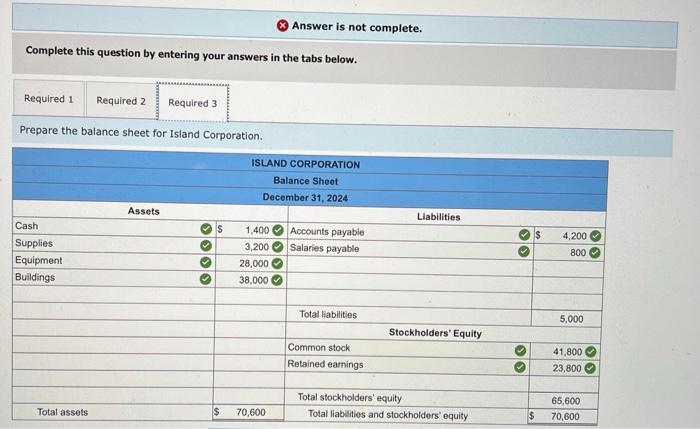
Task: Click the 'Assets' column heading
Action: point(143,211)
